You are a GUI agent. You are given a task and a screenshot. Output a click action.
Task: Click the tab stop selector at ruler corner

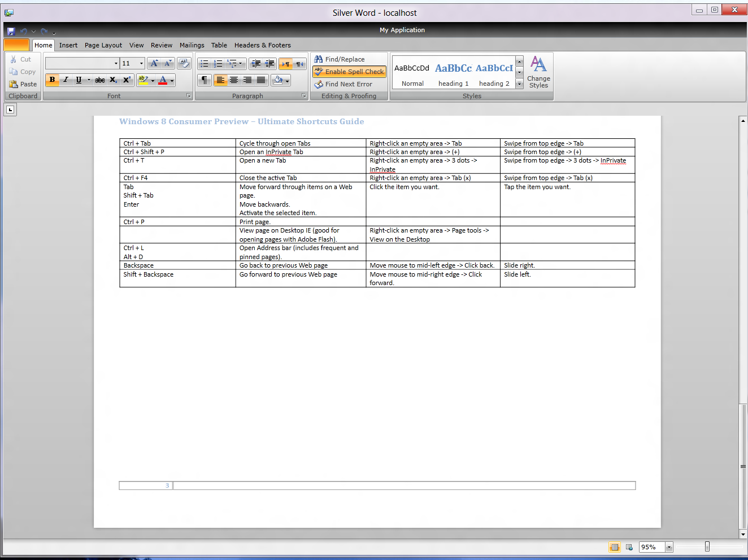(x=10, y=110)
